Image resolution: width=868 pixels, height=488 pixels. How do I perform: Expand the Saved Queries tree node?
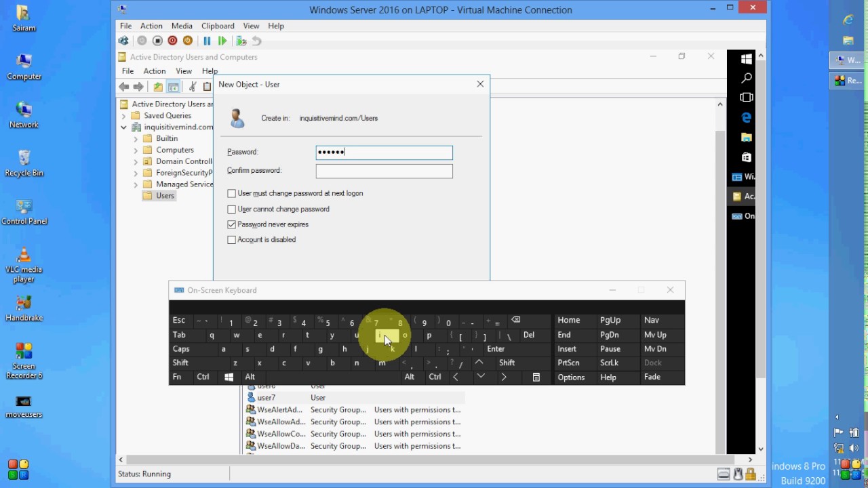[x=124, y=116]
